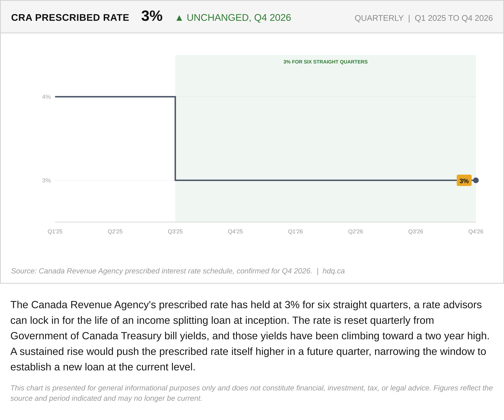This screenshot has width=504, height=420.
Task: Click the Source: Canada Revenue Agency citation text
Action: point(162,271)
